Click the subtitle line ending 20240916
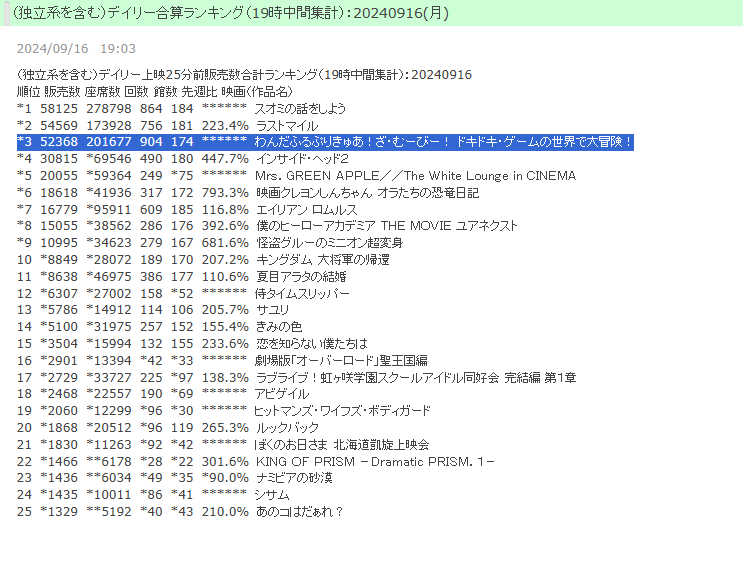This screenshot has height=581, width=743. [244, 75]
